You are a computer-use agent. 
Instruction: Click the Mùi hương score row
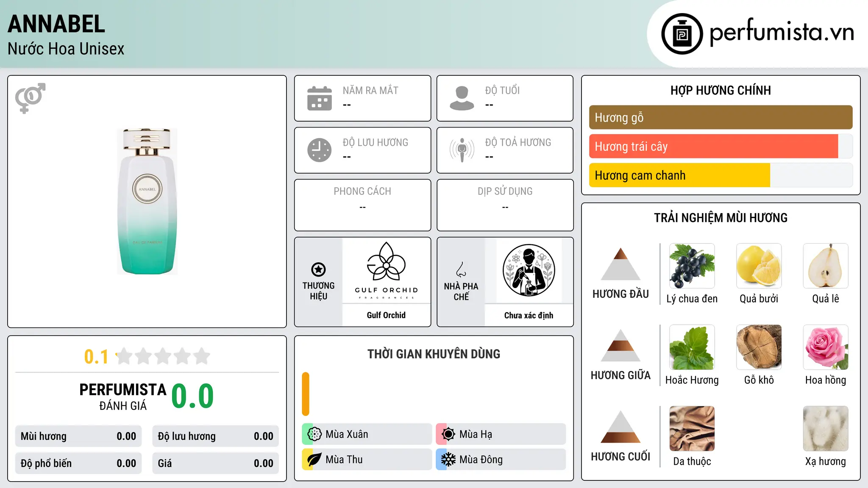pyautogui.click(x=78, y=436)
